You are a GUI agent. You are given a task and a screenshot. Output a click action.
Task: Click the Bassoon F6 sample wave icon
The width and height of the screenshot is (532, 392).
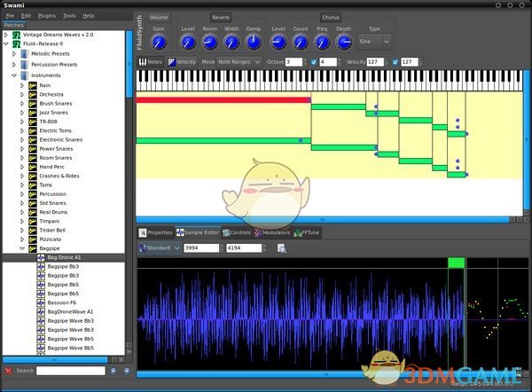(41, 302)
